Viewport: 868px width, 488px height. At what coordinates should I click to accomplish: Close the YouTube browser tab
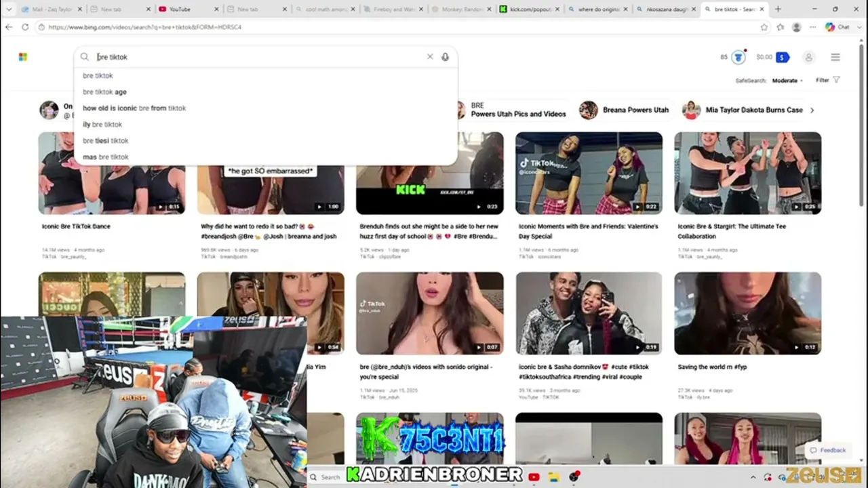point(217,9)
